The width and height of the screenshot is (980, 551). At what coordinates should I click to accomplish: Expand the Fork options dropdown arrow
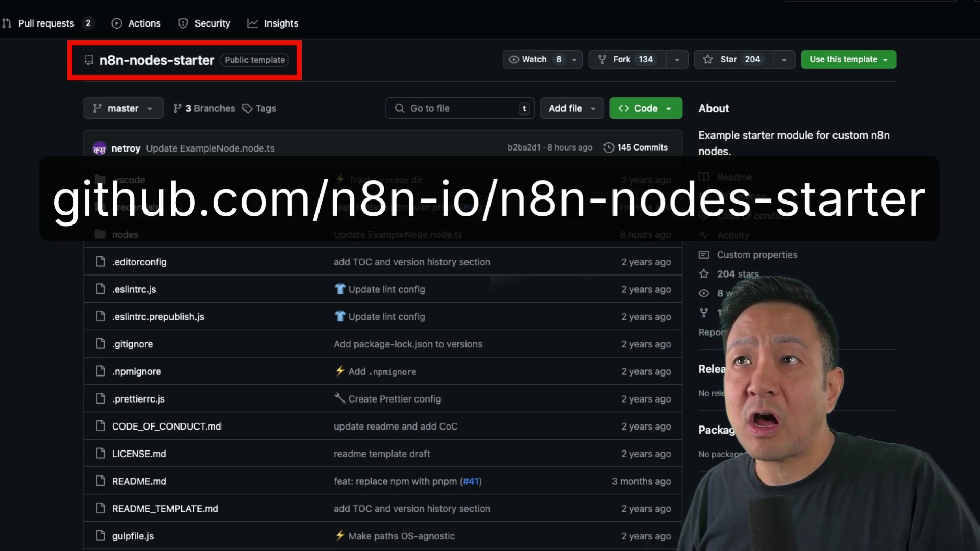point(677,60)
